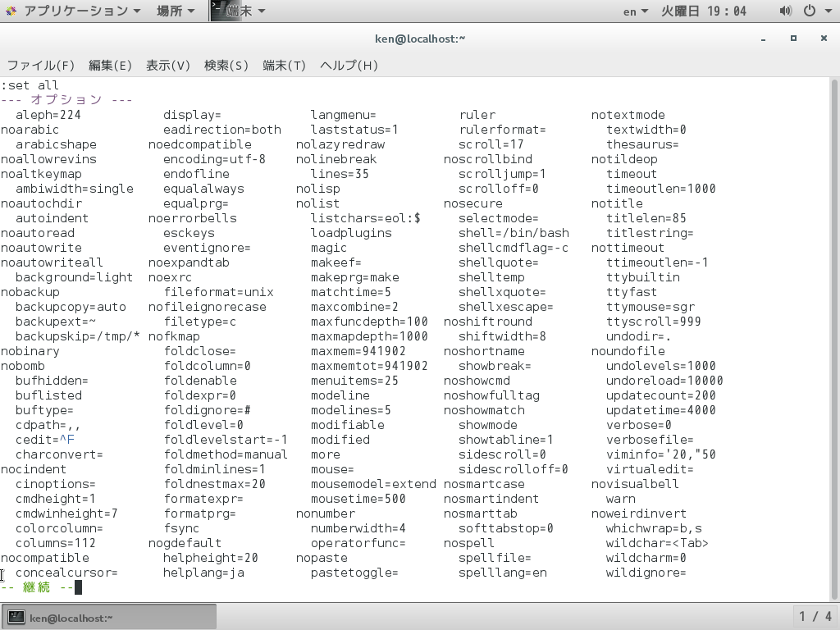Click the terminal icon in taskbar
Viewport: 840px width, 630px height.
pyautogui.click(x=16, y=617)
